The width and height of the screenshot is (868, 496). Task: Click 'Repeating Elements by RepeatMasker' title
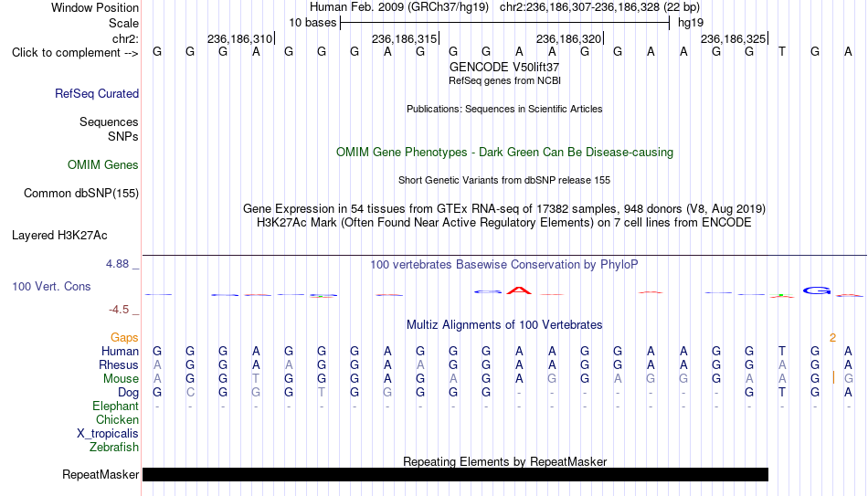(504, 461)
